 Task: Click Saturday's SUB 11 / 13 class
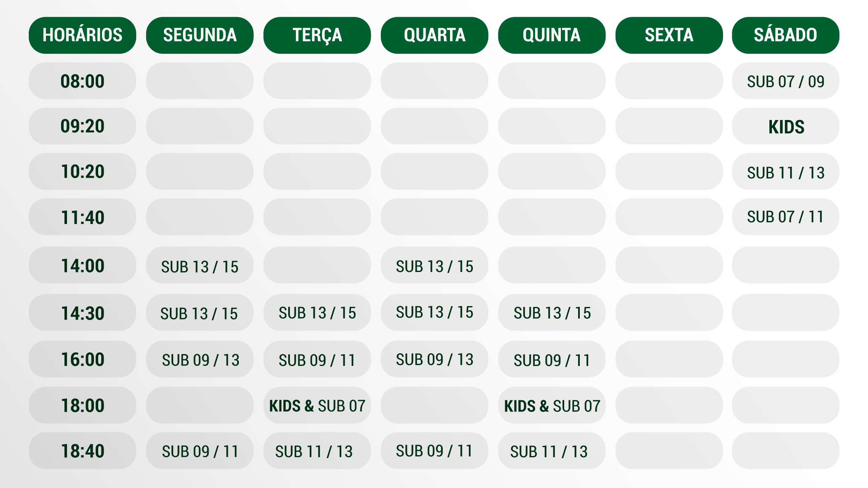point(785,173)
